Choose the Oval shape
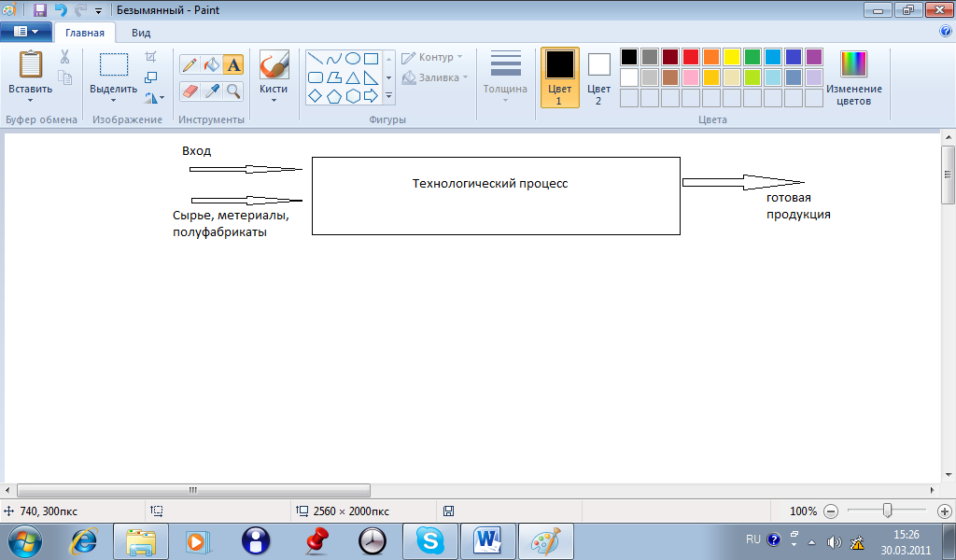The width and height of the screenshot is (956, 560). pos(353,59)
